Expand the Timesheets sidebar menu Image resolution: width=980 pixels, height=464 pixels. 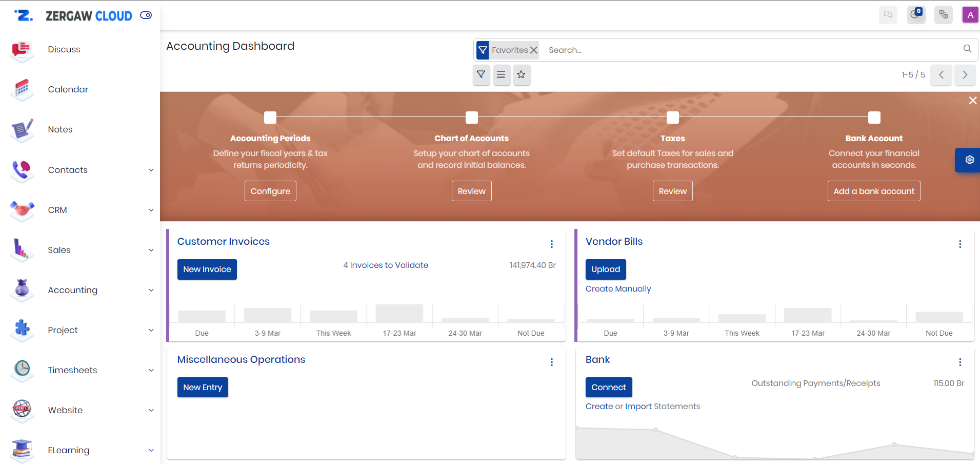point(151,371)
